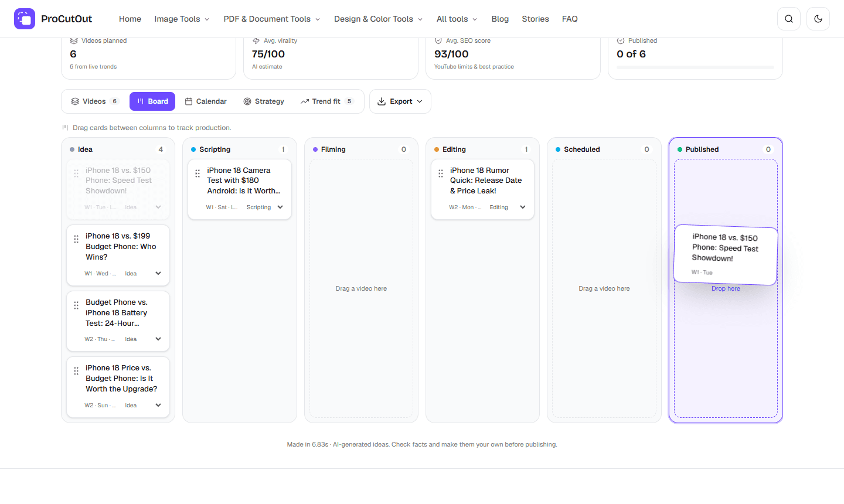Click the iPhone 18 Camera Test card title
Image resolution: width=844 pixels, height=504 pixels.
244,181
